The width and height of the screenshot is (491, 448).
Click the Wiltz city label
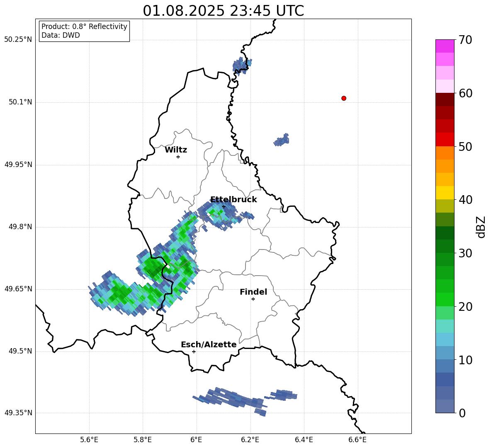click(x=176, y=150)
